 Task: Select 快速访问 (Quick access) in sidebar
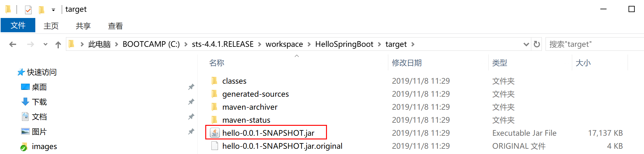(x=41, y=72)
